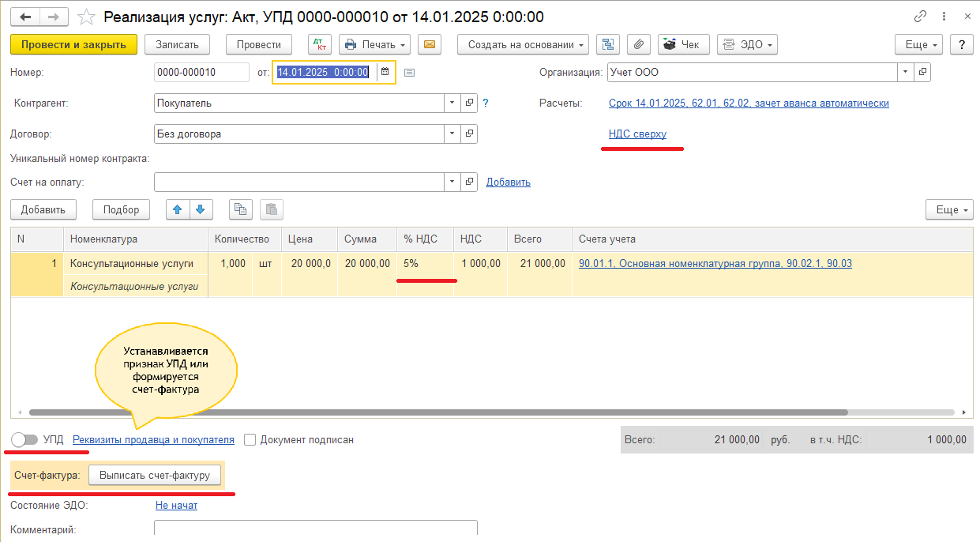
Task: Click the document structure icon in toolbar
Action: 607,44
